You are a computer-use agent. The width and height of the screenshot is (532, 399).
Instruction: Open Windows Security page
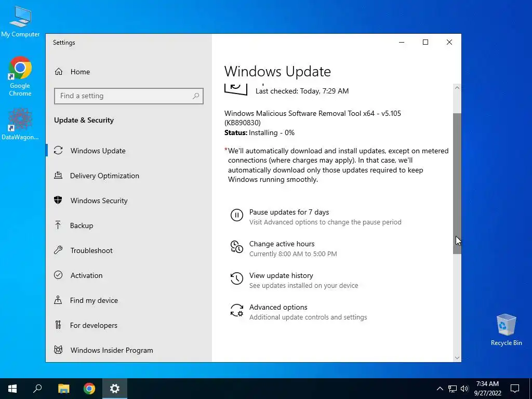click(x=129, y=200)
